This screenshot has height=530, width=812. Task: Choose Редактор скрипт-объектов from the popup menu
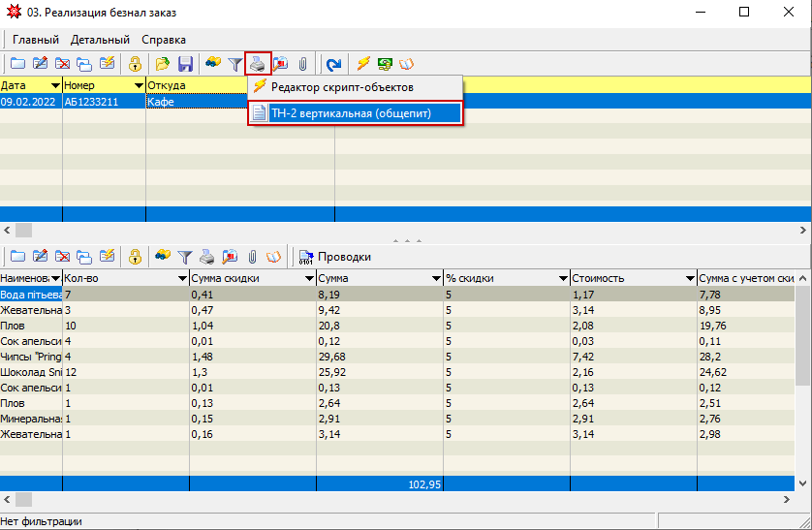coord(341,87)
